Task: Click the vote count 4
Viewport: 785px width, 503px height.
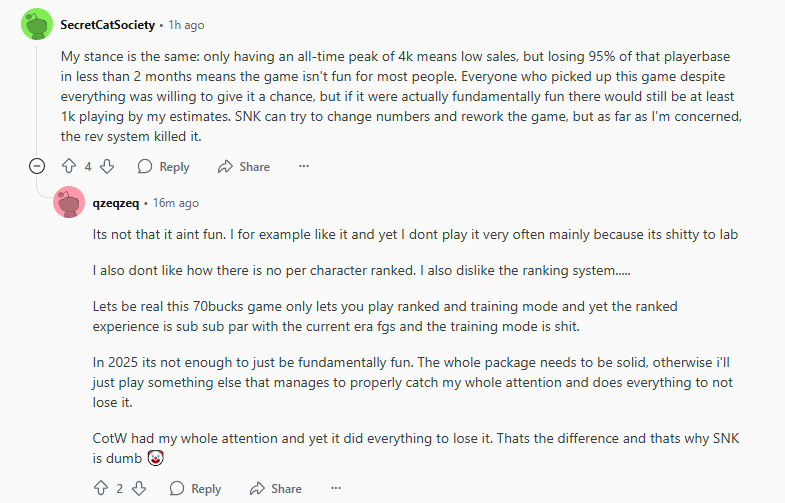Action: pos(88,167)
